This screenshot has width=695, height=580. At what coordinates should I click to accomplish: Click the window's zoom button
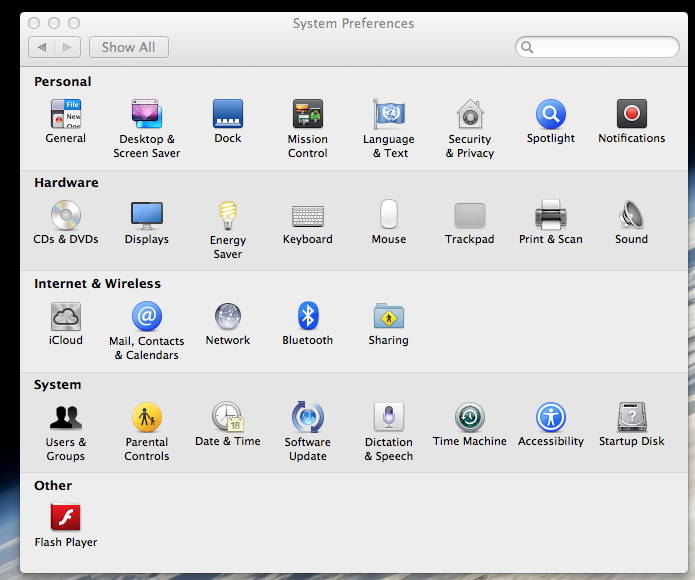(74, 23)
